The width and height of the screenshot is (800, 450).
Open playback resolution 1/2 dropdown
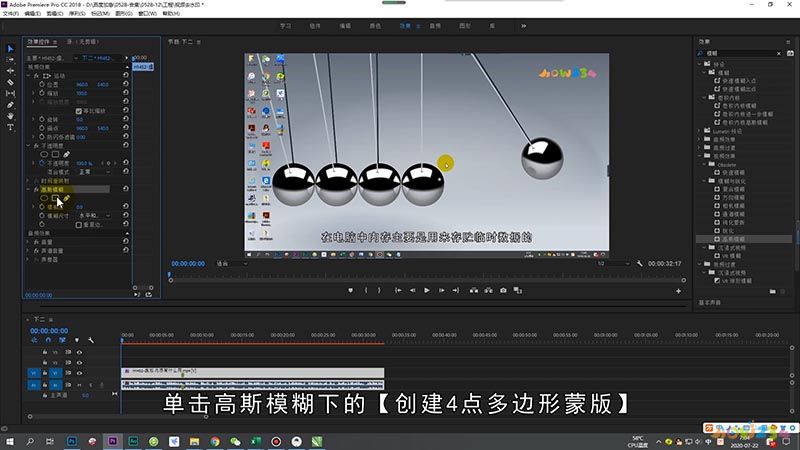coord(613,264)
